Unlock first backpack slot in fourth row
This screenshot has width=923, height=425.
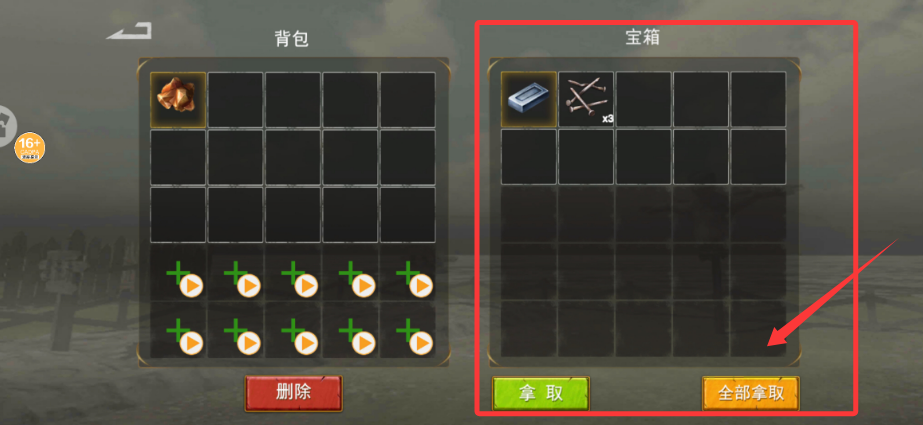(x=178, y=274)
